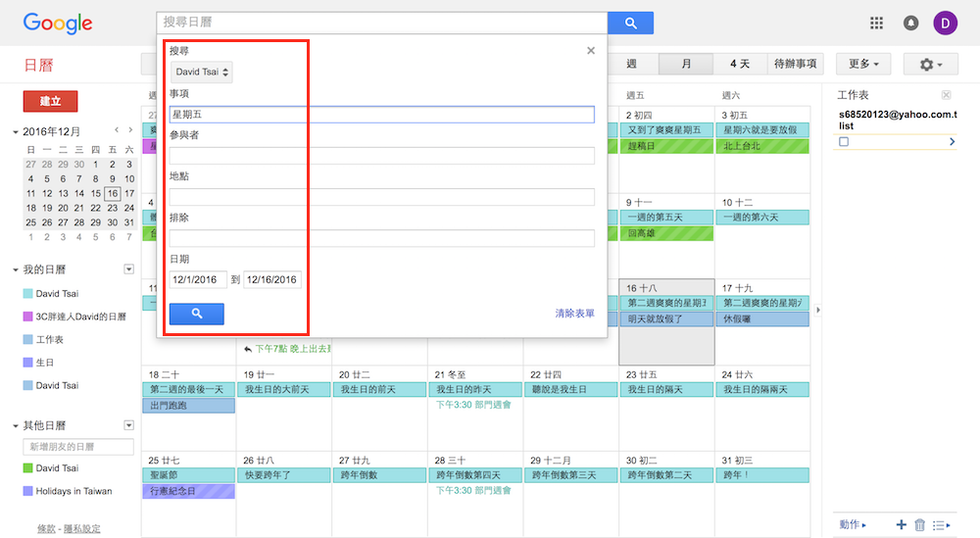Screen dimensions: 980x538
Task: Delete task using the trash icon
Action: click(x=919, y=524)
